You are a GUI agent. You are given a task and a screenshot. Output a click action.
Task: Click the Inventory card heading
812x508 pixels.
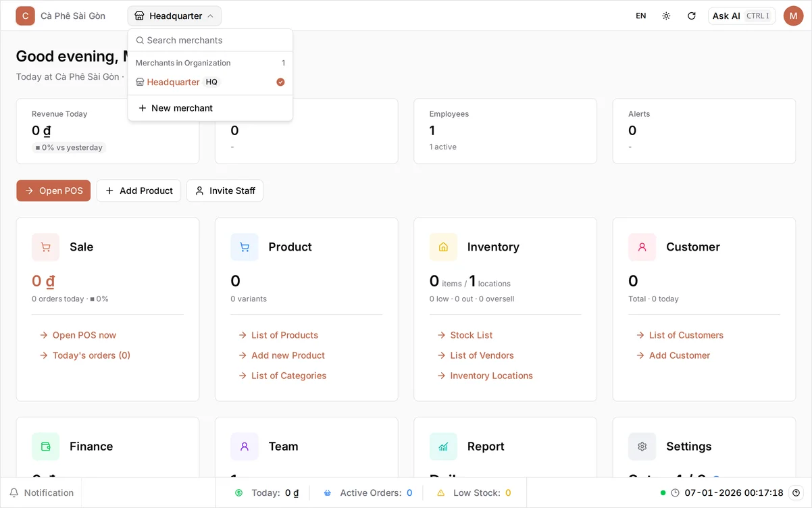tap(493, 247)
